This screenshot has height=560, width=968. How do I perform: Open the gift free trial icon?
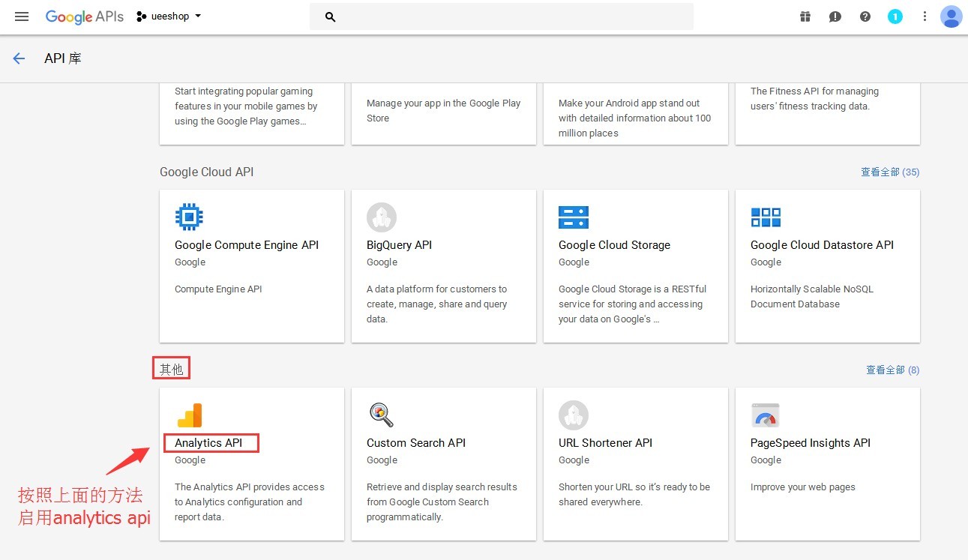coord(805,16)
